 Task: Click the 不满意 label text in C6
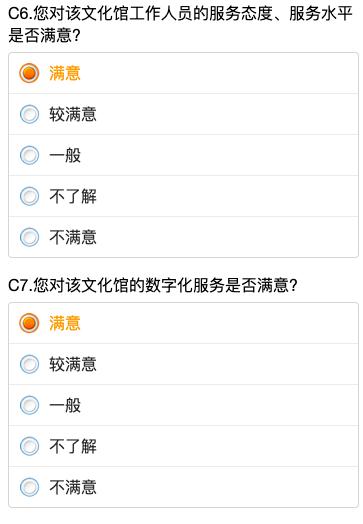pos(73,237)
